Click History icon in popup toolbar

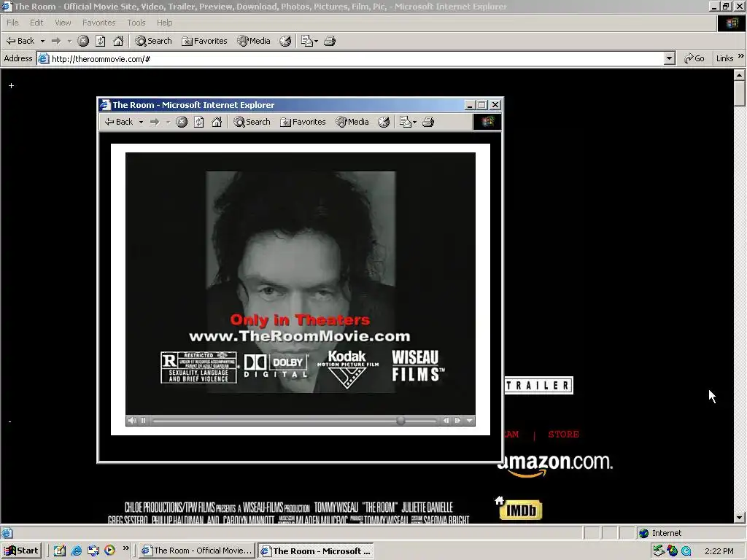(x=384, y=122)
